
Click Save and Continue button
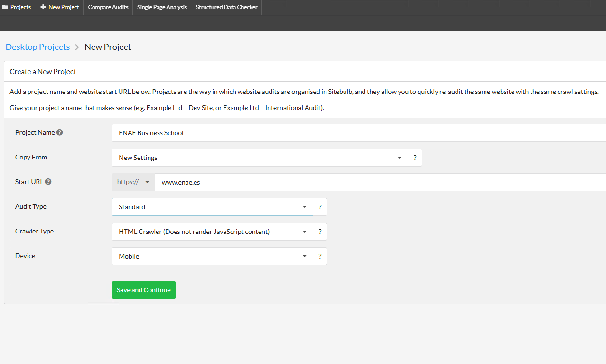coord(144,290)
